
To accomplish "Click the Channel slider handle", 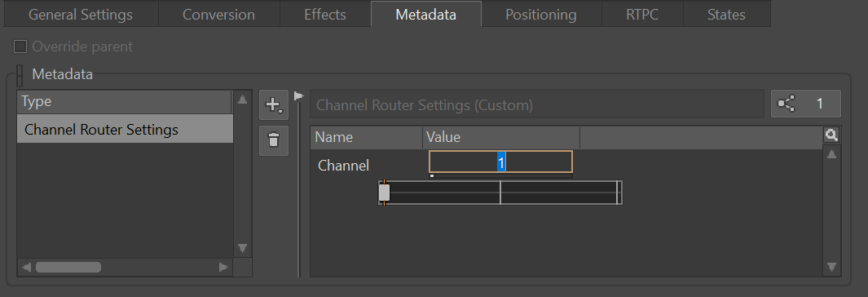I will click(x=384, y=193).
